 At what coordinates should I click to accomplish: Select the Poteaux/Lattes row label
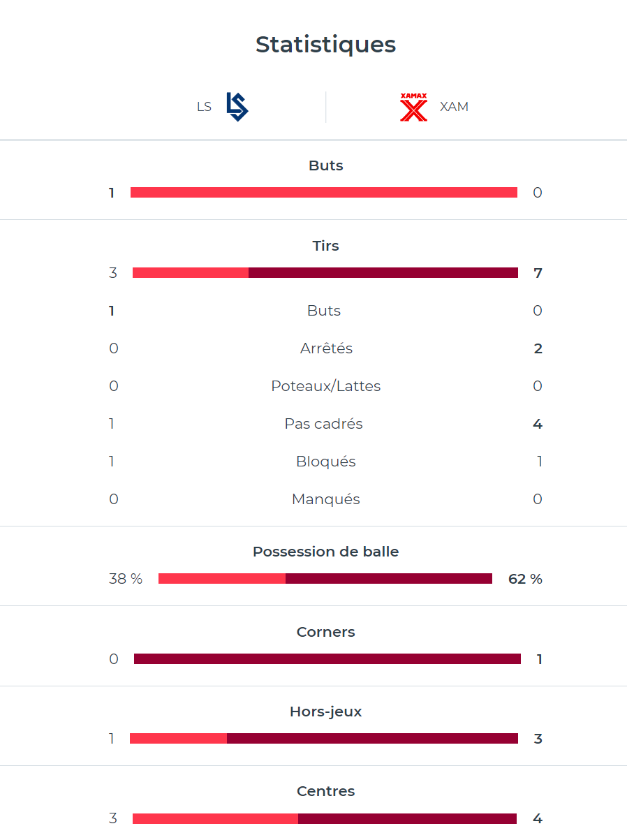click(x=325, y=386)
